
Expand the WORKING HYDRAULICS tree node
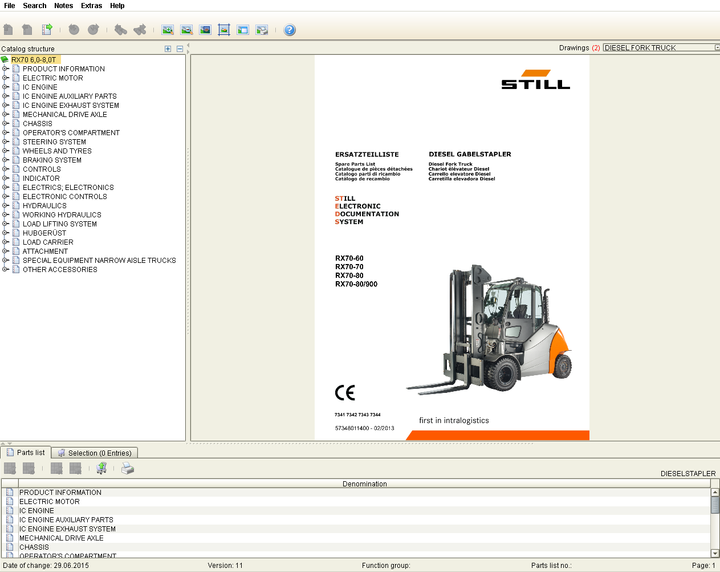[5, 214]
